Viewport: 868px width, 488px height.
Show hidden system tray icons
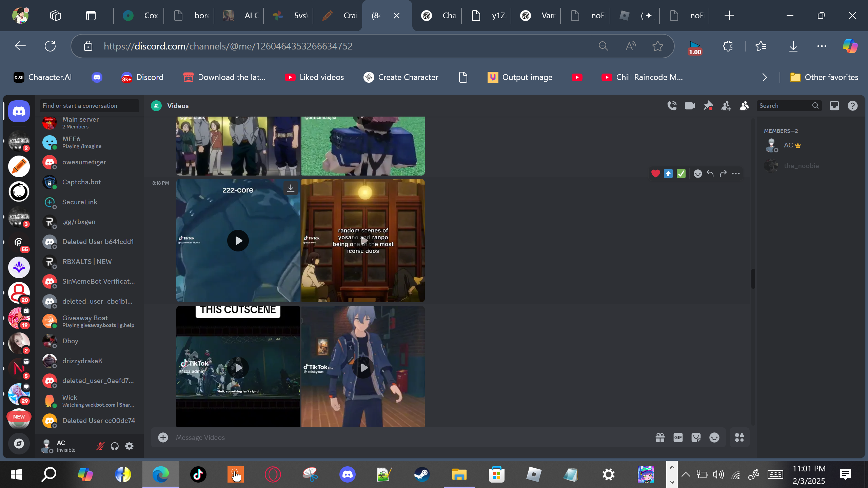point(686,474)
